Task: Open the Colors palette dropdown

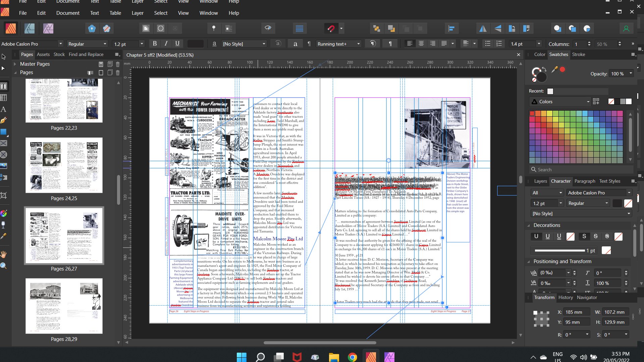Action: [x=560, y=102]
